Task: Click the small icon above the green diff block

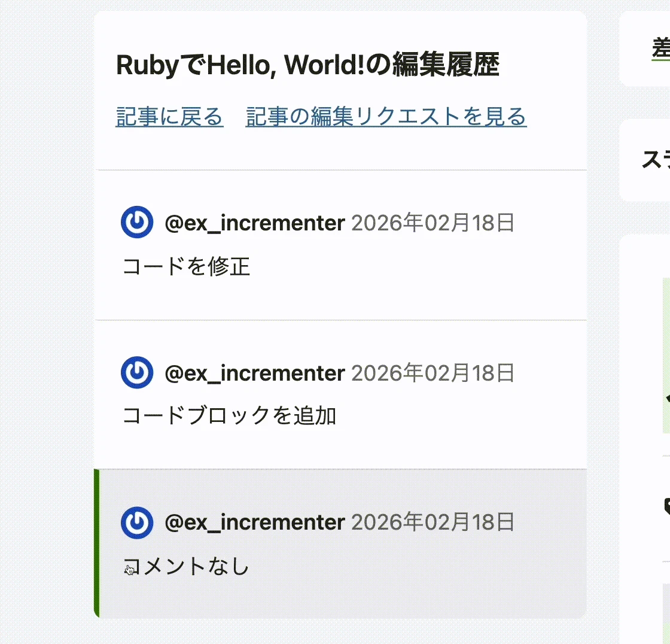Action: (666, 397)
